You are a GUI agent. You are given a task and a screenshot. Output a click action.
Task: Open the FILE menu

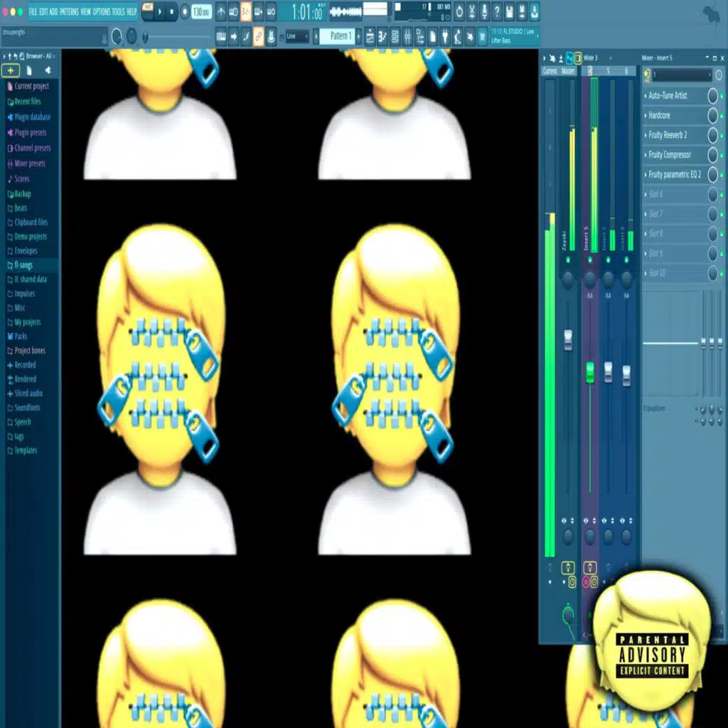click(33, 12)
